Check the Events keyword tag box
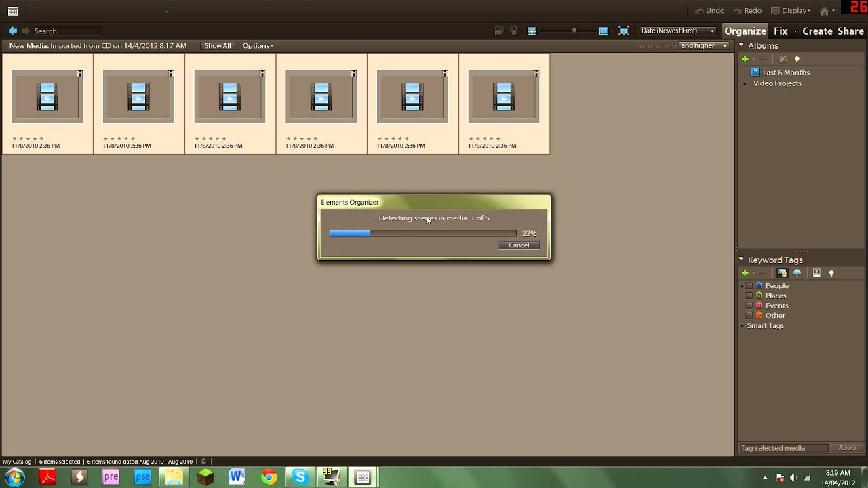The image size is (868, 488). [749, 306]
